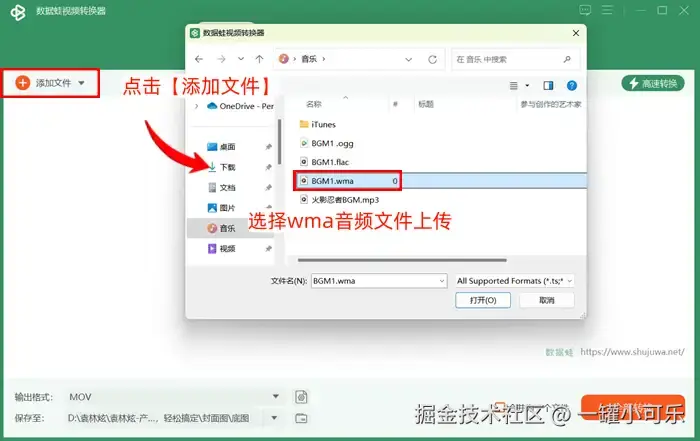
Task: Open the hamburger menu in converter title bar
Action: tap(607, 10)
